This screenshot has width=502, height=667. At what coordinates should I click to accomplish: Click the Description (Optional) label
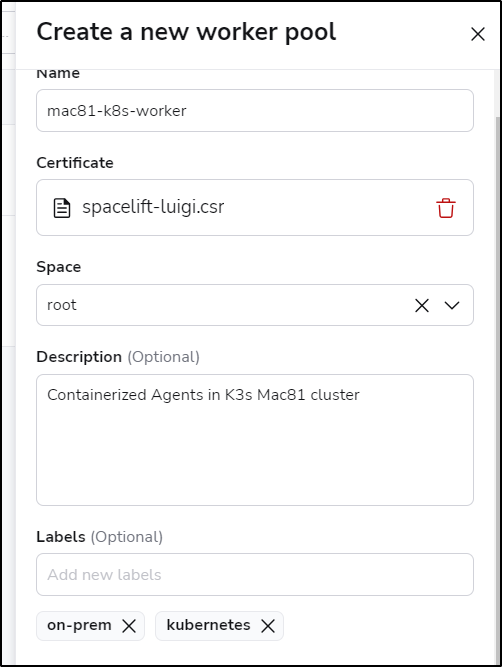(x=118, y=357)
